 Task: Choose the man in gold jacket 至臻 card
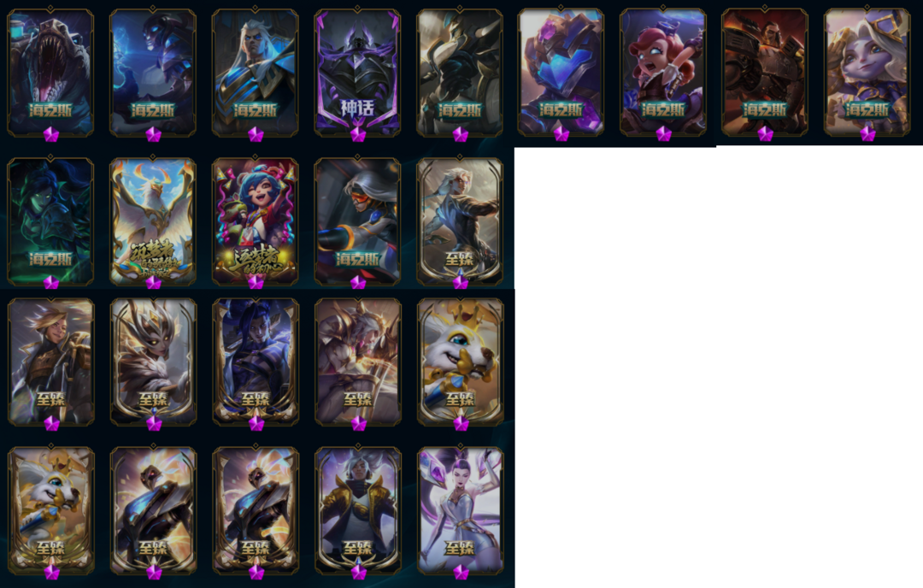[358, 509]
